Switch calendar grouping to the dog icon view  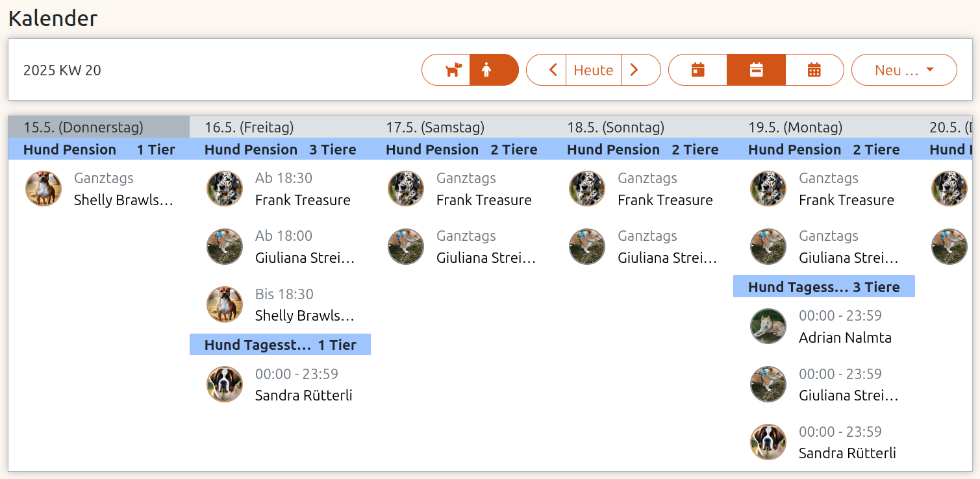446,69
